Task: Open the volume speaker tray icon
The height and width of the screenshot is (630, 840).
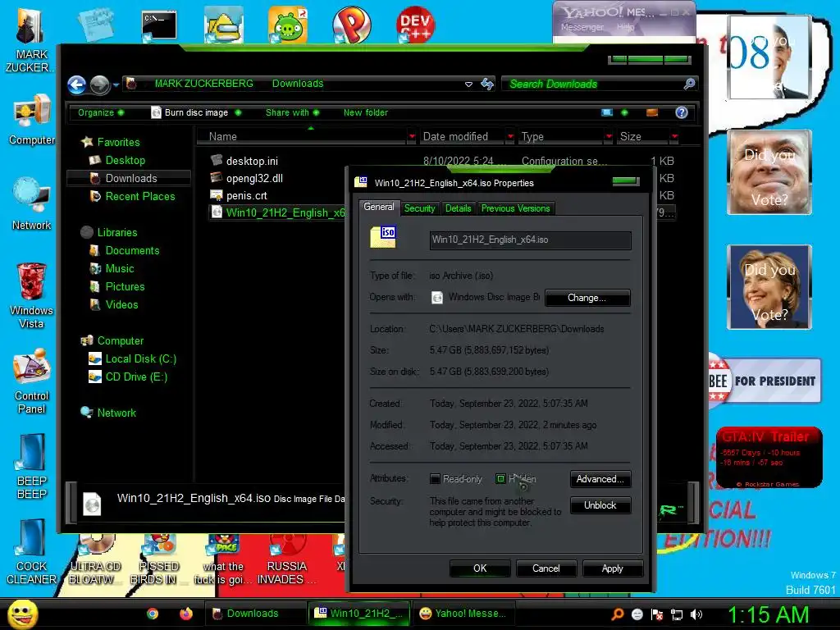Action: 696,614
